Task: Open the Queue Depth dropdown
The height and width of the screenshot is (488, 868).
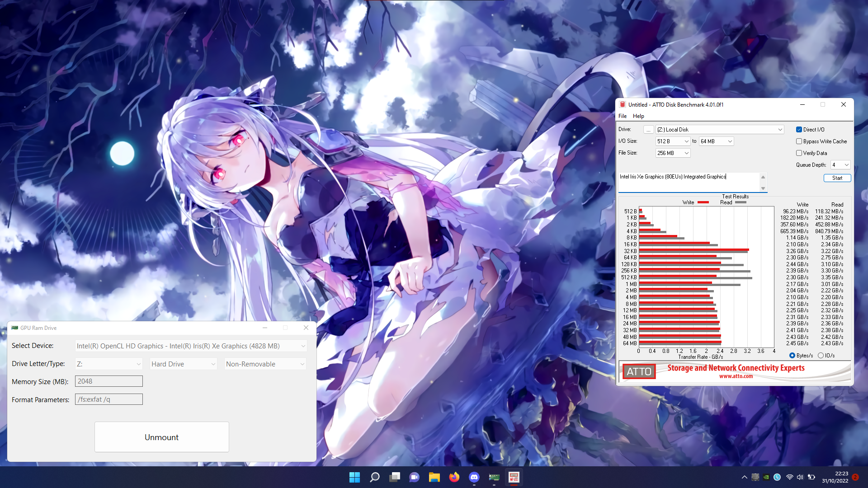Action: 840,165
